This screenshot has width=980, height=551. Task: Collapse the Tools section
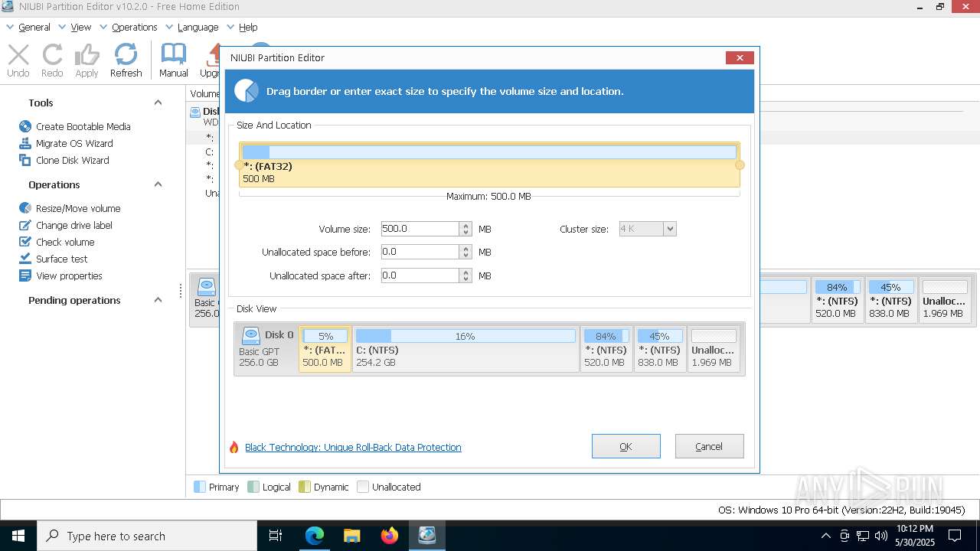(158, 103)
